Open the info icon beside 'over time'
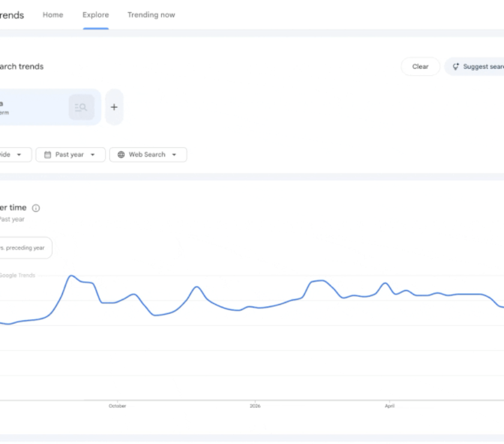The height and width of the screenshot is (444, 504). (36, 208)
